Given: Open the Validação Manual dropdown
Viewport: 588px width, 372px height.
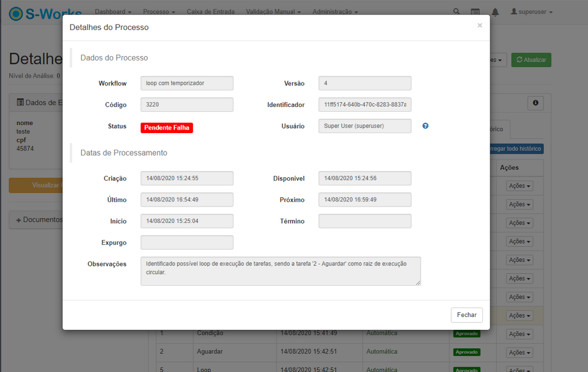Looking at the screenshot, I should [x=273, y=12].
